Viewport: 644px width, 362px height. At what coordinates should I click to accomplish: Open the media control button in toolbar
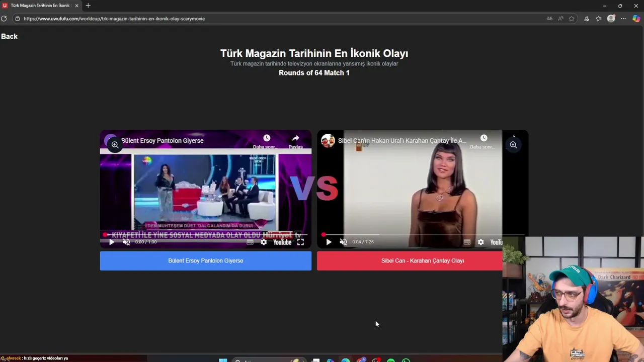click(x=587, y=19)
